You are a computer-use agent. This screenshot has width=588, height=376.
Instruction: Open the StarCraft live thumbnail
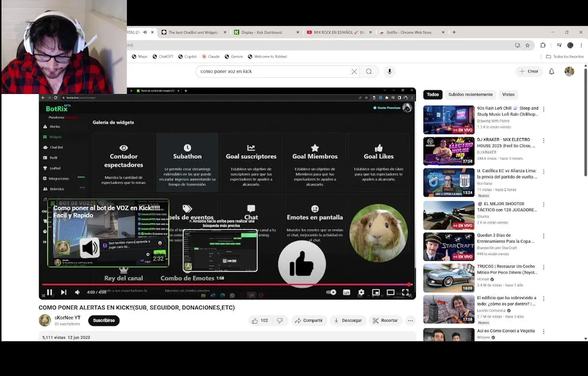click(x=449, y=246)
